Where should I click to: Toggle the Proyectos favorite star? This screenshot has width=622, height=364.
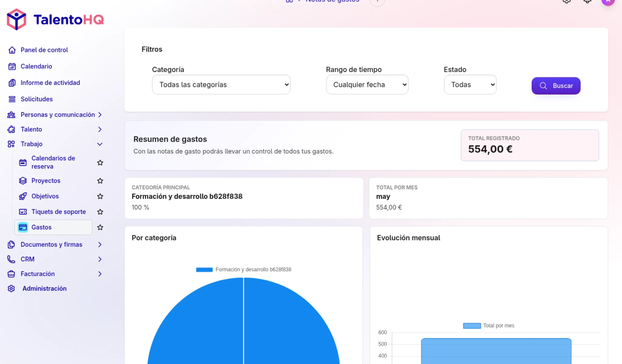pos(100,181)
